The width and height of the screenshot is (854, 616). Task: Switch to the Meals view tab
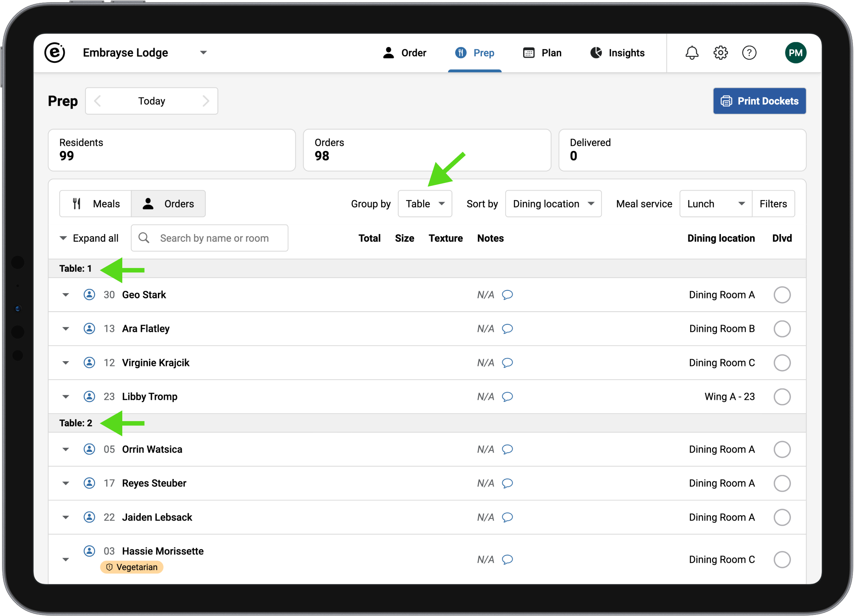pyautogui.click(x=96, y=204)
